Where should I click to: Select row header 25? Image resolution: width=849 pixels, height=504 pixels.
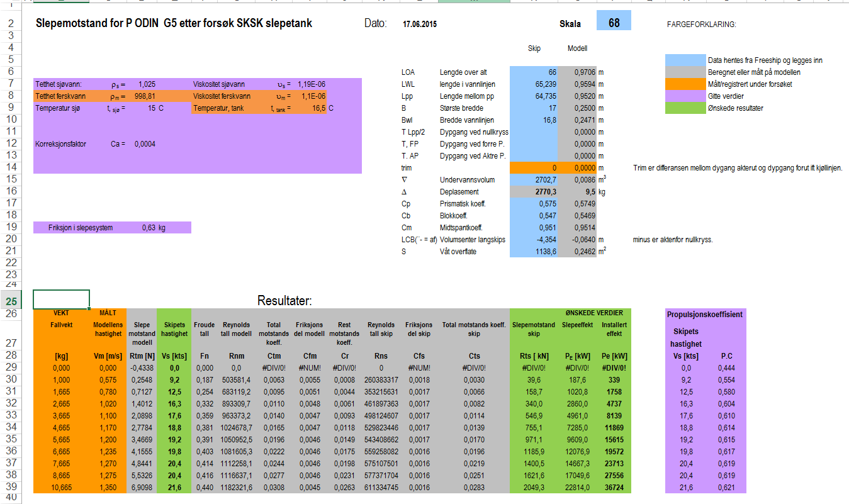pyautogui.click(x=11, y=301)
